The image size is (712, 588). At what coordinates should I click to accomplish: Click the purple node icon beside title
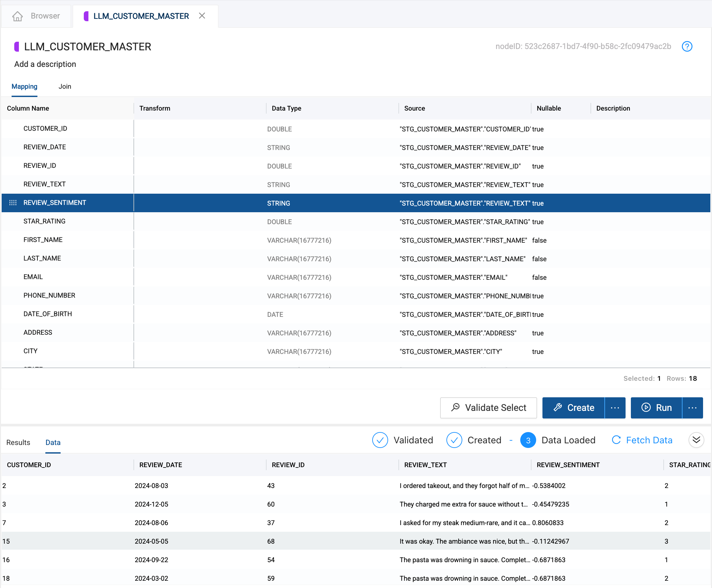point(17,46)
